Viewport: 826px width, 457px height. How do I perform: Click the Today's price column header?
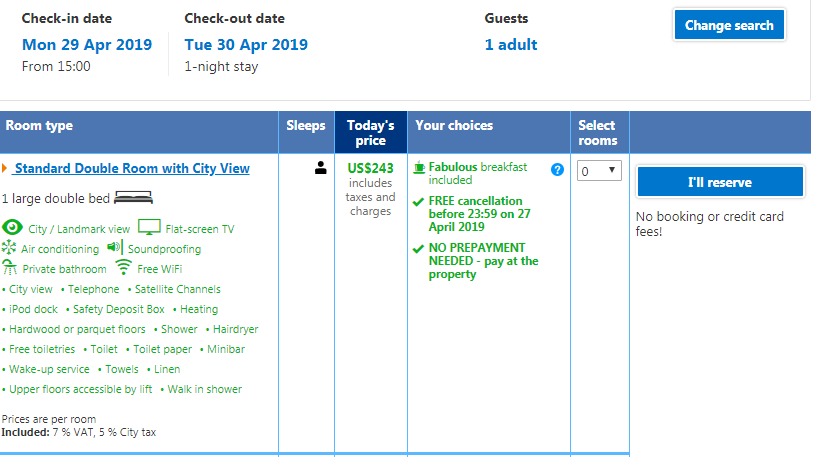tap(370, 132)
